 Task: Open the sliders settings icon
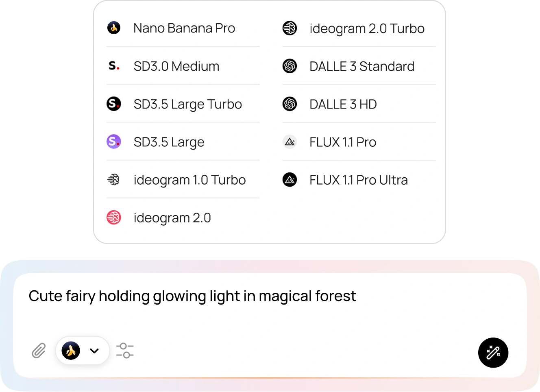point(125,351)
